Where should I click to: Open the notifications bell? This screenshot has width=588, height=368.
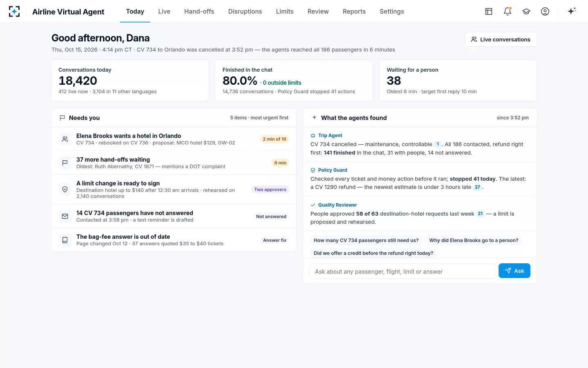508,11
